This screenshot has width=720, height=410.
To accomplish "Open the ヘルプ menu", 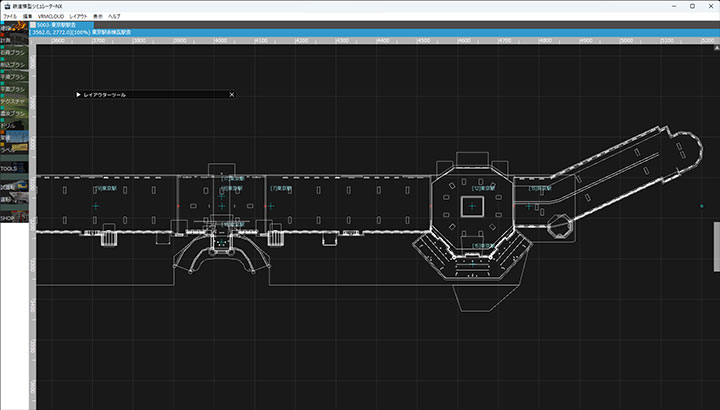I will [114, 16].
